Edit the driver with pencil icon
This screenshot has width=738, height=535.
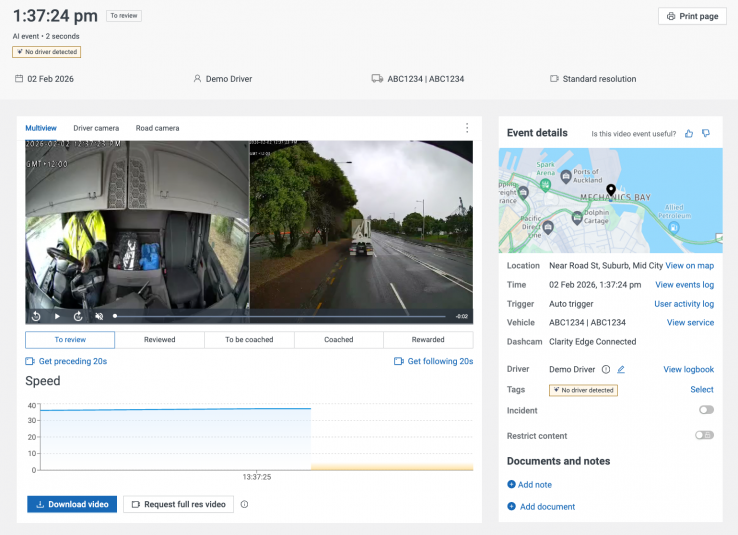[620, 370]
